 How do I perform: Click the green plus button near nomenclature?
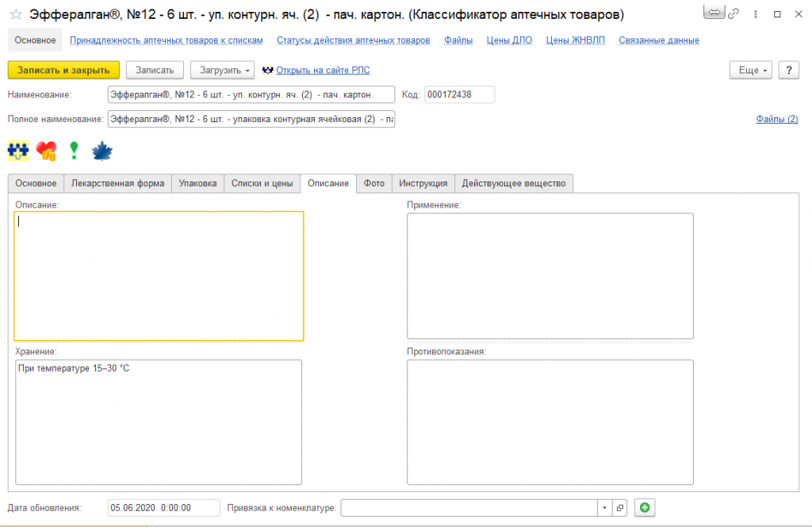click(645, 508)
